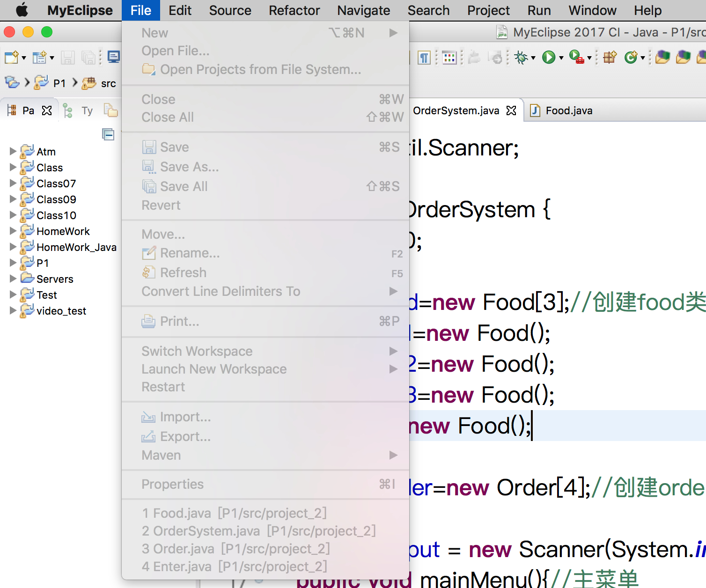Click the Save All toolbar icon
This screenshot has width=706, height=588.
tap(88, 58)
